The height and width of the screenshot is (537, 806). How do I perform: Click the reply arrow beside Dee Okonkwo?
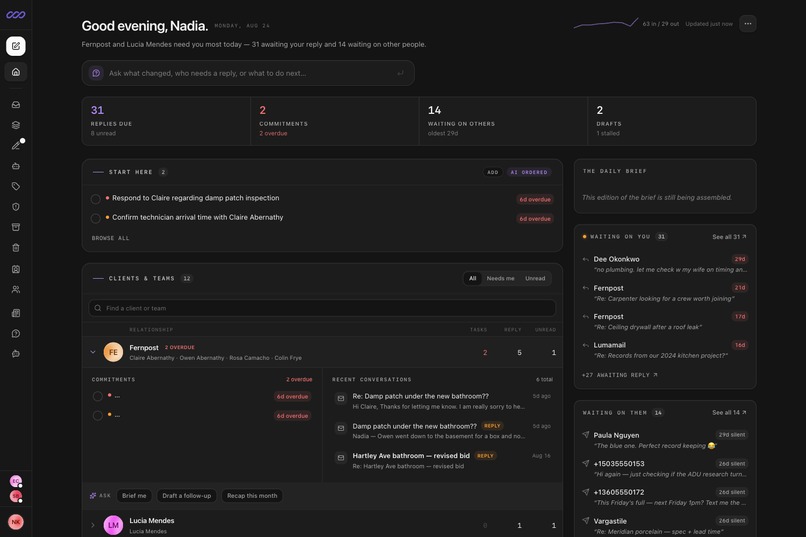click(585, 260)
